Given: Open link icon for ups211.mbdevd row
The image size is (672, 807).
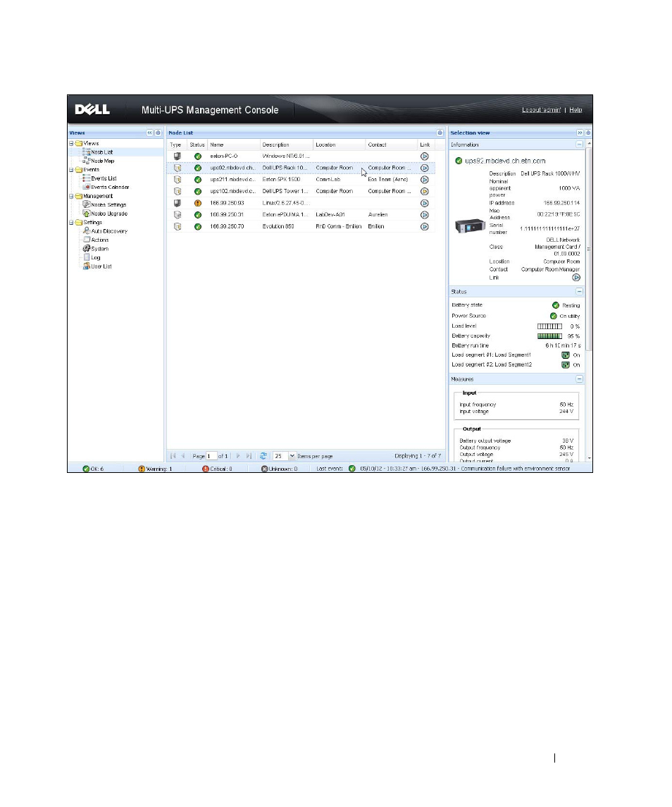Looking at the screenshot, I should (425, 180).
